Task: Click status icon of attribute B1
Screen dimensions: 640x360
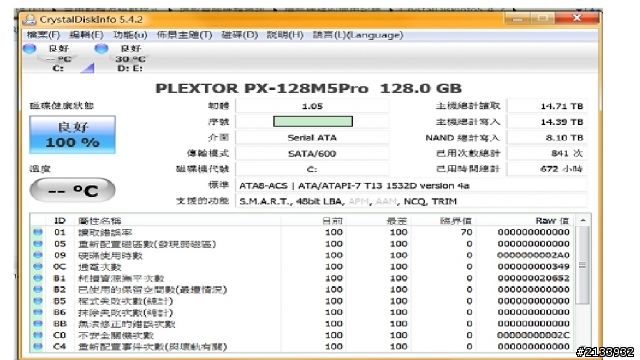Action: coord(38,278)
